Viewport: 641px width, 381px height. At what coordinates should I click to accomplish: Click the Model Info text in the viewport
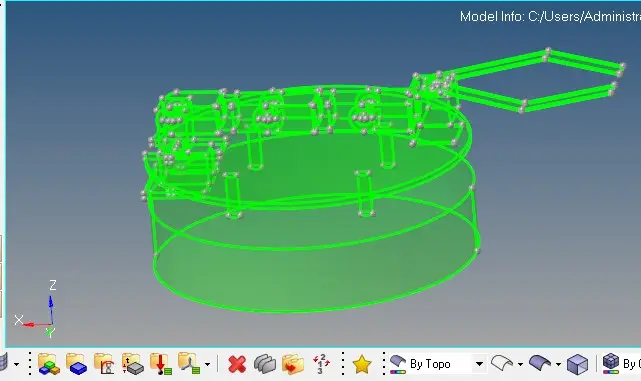[550, 16]
